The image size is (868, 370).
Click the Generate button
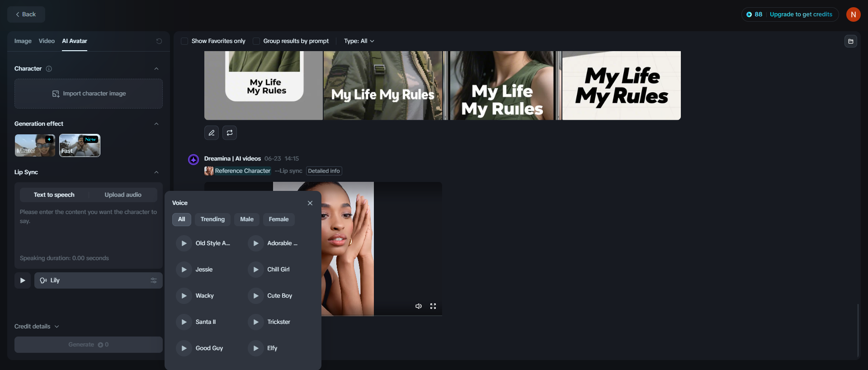89,345
